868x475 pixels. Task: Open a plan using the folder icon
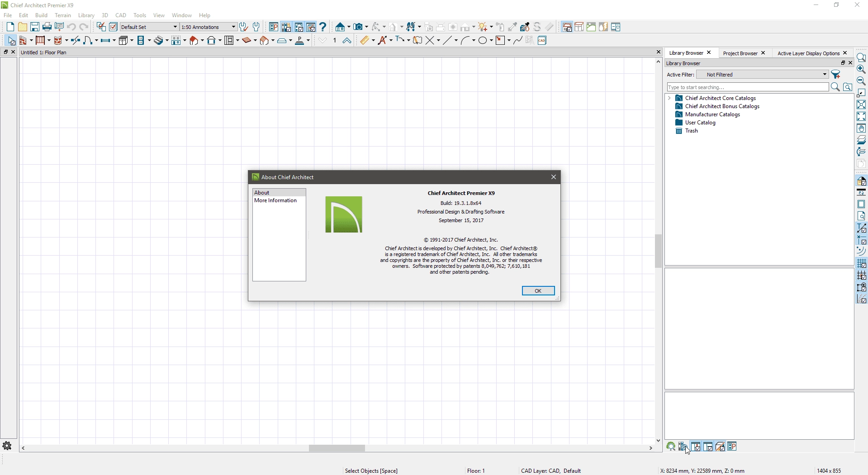pos(22,27)
